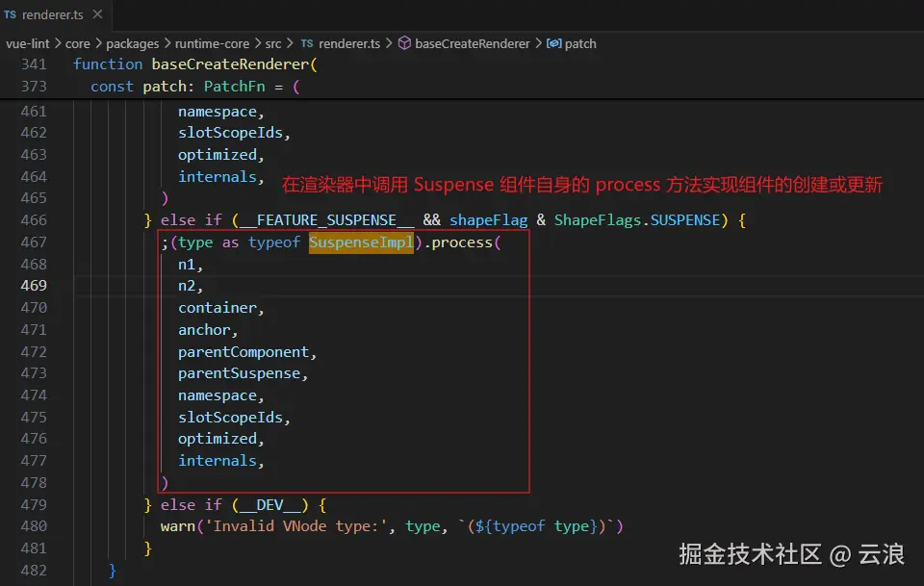Click line number 479 in gutter

34,505
